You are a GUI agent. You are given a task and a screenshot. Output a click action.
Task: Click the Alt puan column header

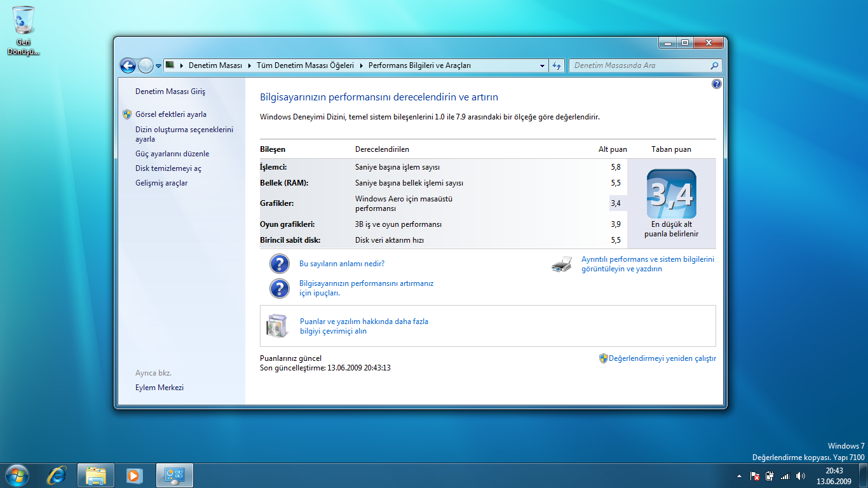click(613, 149)
